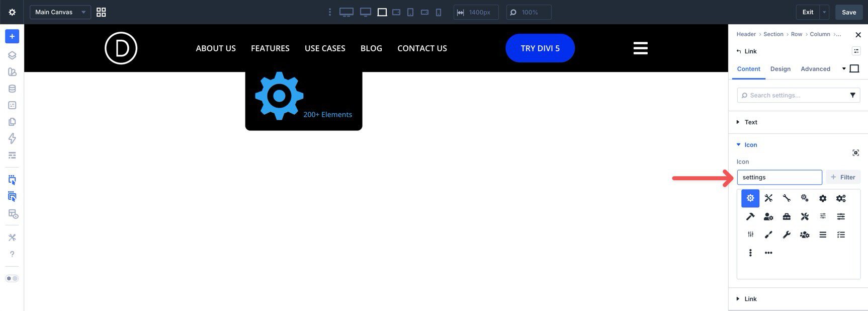
Task: Click USE CASES in the header menu
Action: click(325, 48)
